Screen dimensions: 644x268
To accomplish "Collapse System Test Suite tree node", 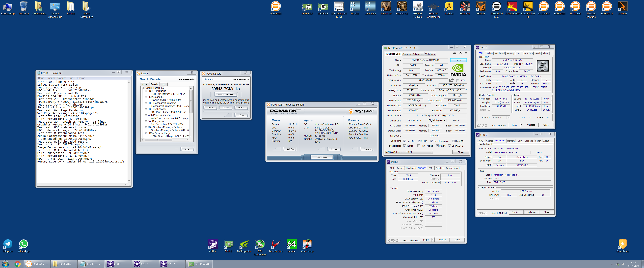I will (x=143, y=88).
